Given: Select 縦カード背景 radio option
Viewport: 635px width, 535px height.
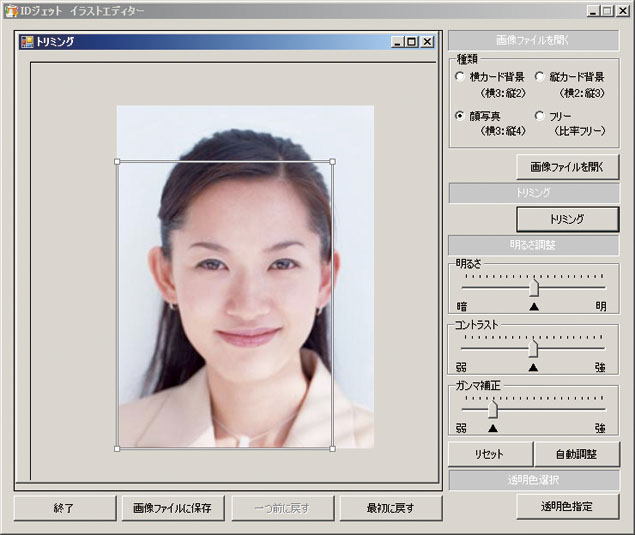Looking at the screenshot, I should click(540, 77).
